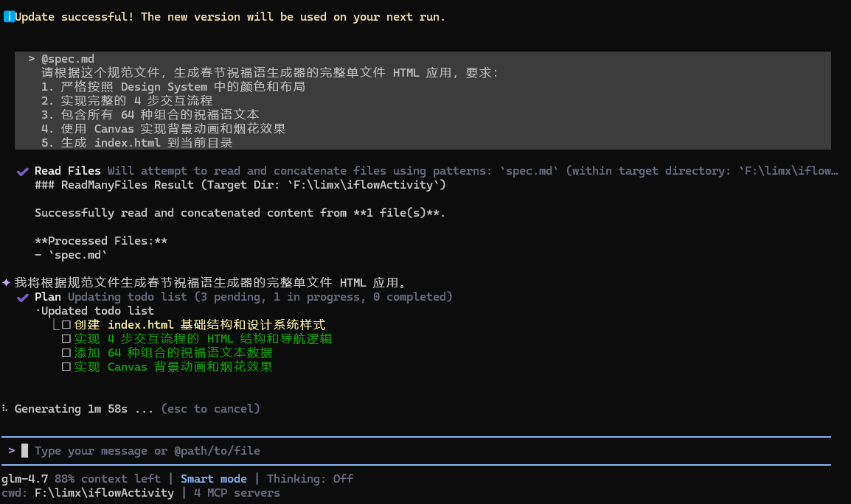Check the 添加 64 种组合 todo checkbox
The image size is (851, 504).
click(66, 353)
